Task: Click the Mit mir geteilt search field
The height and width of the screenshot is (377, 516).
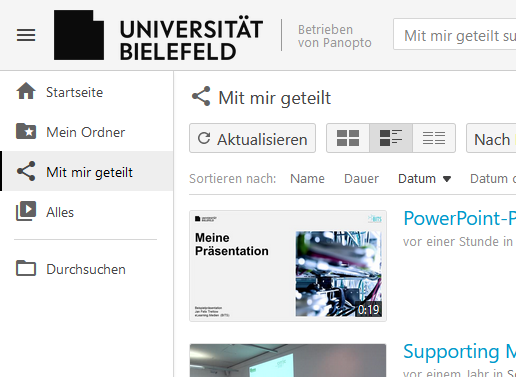Action: 455,34
